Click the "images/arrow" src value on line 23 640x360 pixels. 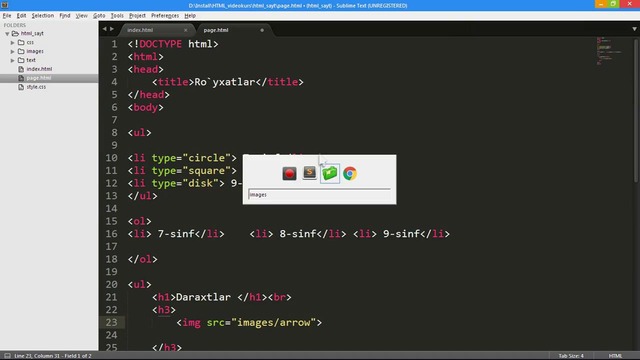tap(273, 322)
